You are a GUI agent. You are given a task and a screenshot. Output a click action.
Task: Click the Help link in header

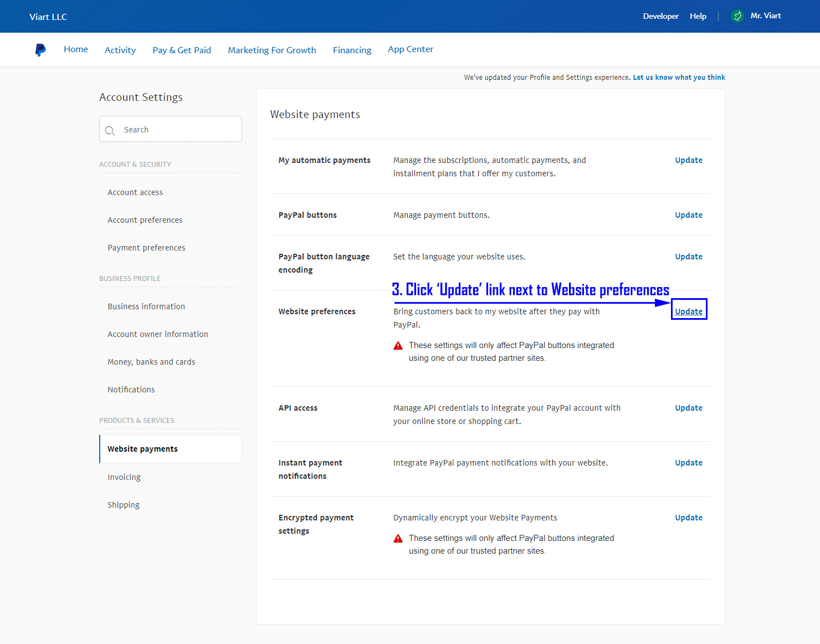pos(698,16)
